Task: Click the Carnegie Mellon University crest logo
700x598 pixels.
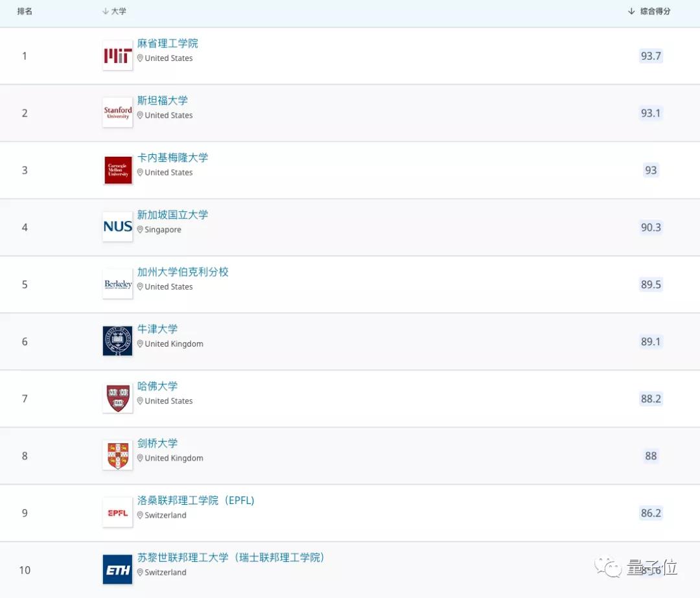Action: click(x=117, y=170)
